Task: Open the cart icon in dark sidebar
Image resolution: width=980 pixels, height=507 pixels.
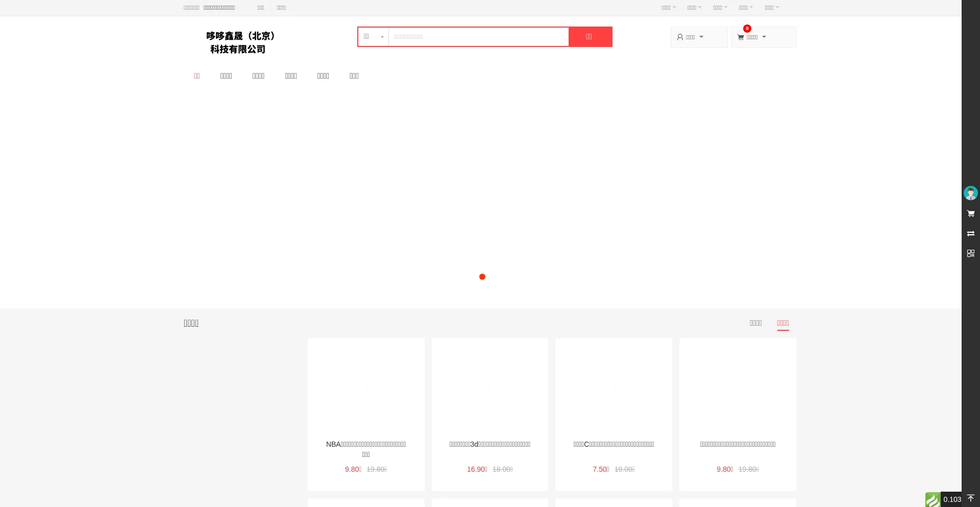Action: 970,213
